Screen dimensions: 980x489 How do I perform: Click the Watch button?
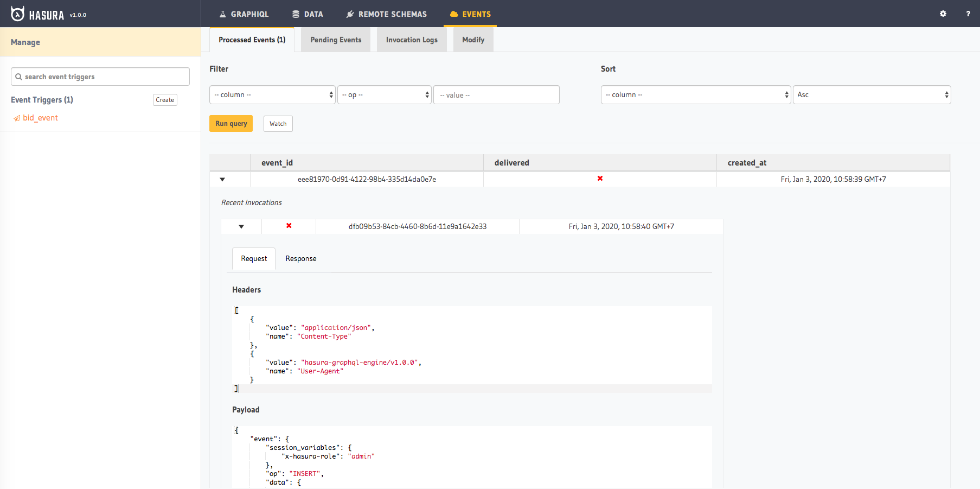pyautogui.click(x=278, y=124)
